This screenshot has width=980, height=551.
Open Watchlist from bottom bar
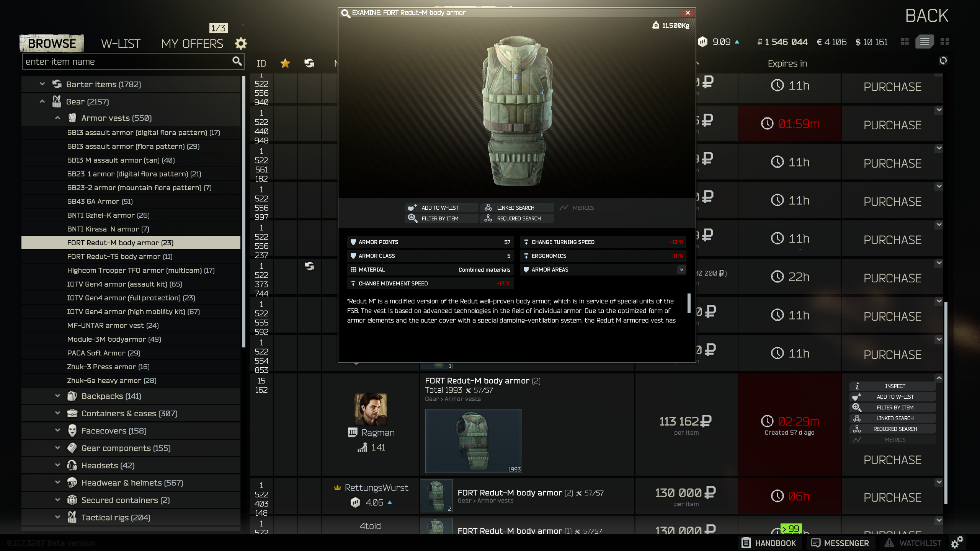click(x=913, y=543)
